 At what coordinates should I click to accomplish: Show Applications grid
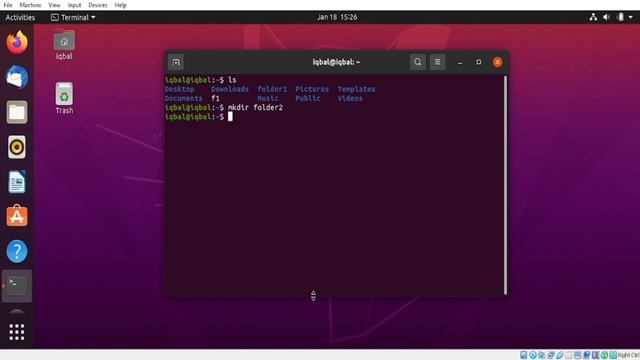[x=17, y=332]
